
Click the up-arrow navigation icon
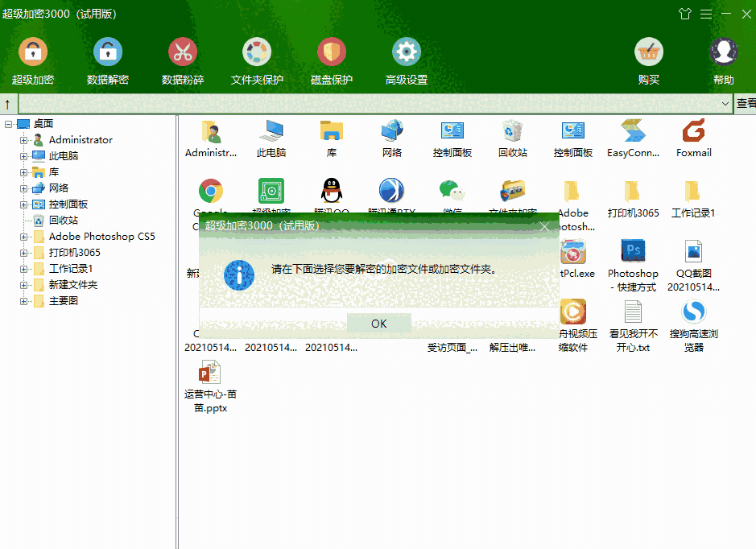[7, 103]
